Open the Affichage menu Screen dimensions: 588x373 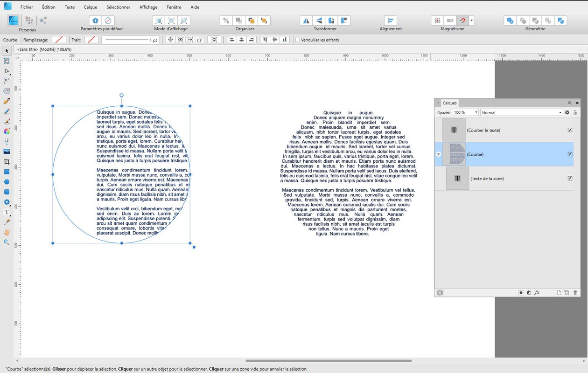click(148, 7)
